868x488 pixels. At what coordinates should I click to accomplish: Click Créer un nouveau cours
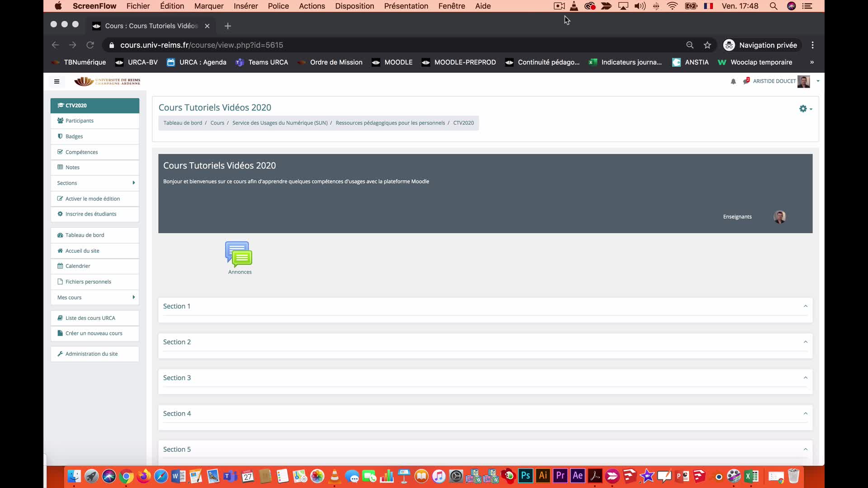[95, 333]
